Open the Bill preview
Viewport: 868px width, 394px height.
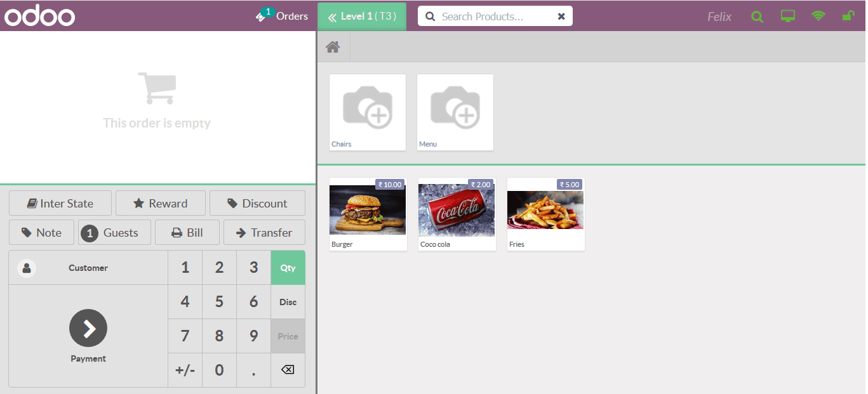(187, 232)
